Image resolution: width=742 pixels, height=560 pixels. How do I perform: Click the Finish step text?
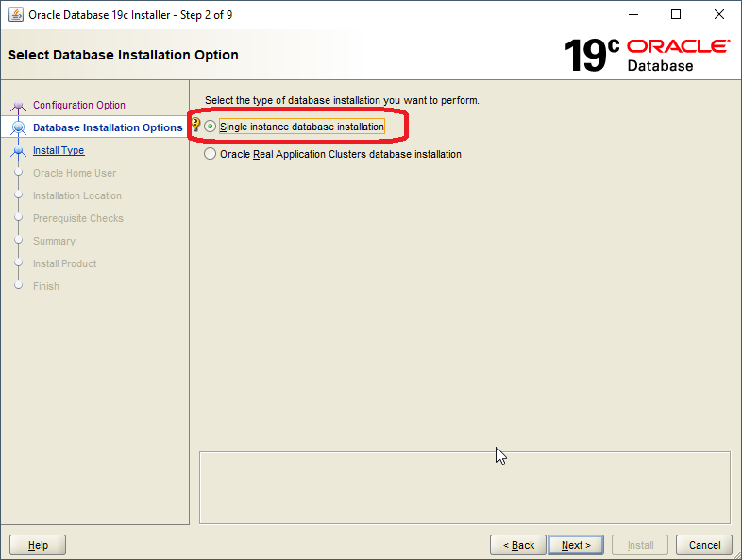(x=46, y=286)
